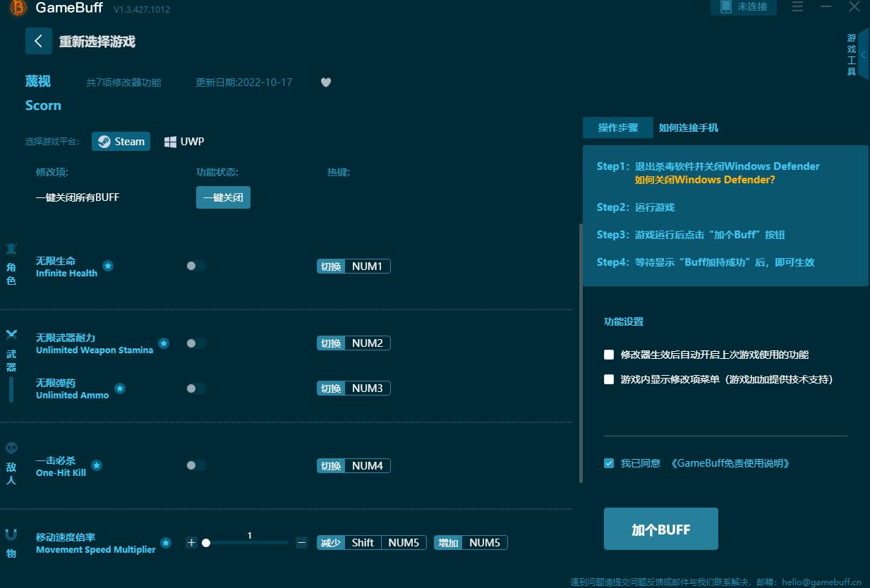
Task: Toggle Infinite Health switch
Action: tap(196, 266)
